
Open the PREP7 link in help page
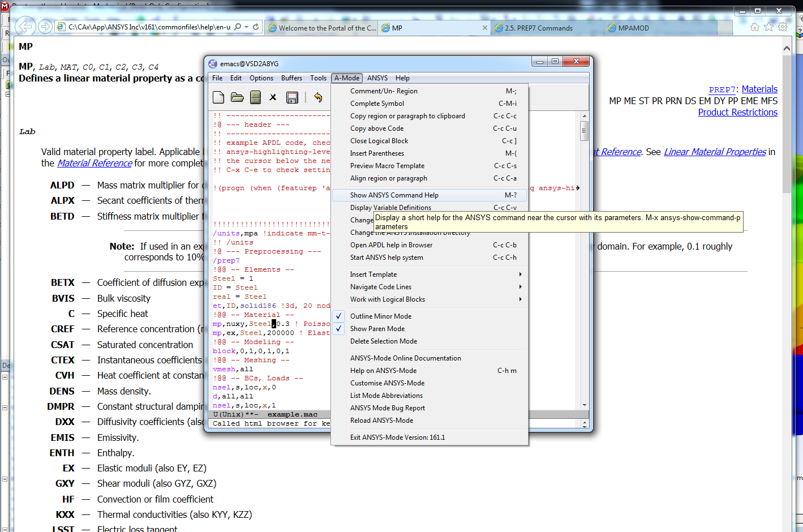click(x=723, y=89)
